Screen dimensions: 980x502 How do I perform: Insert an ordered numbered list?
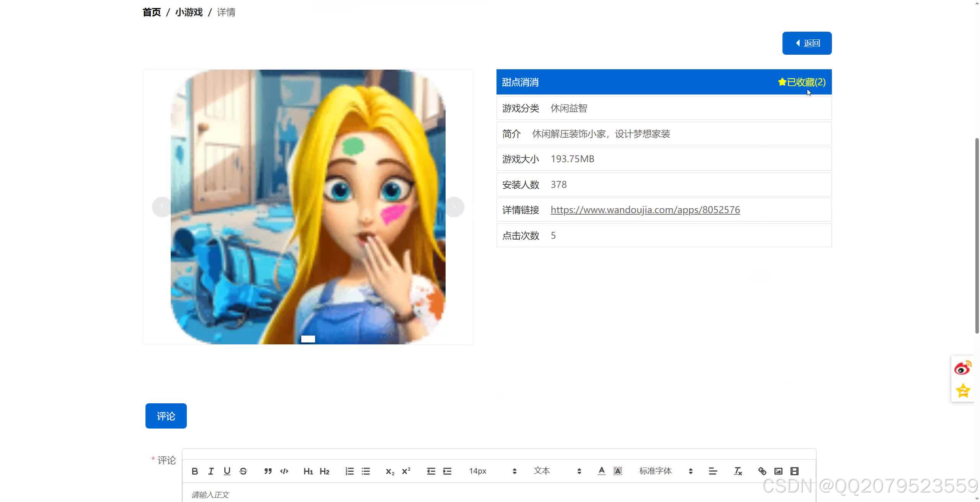click(350, 471)
